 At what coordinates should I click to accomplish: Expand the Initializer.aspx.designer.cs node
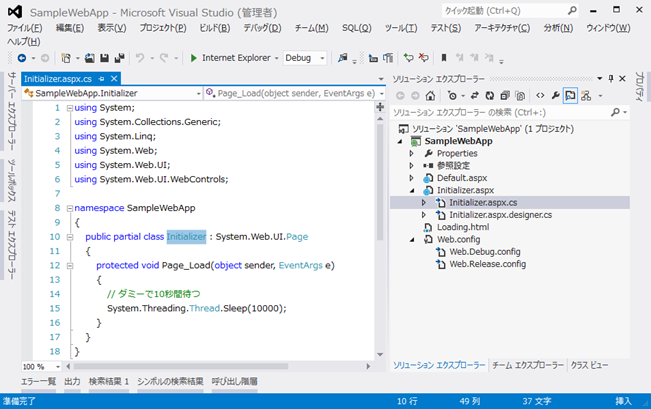[423, 215]
